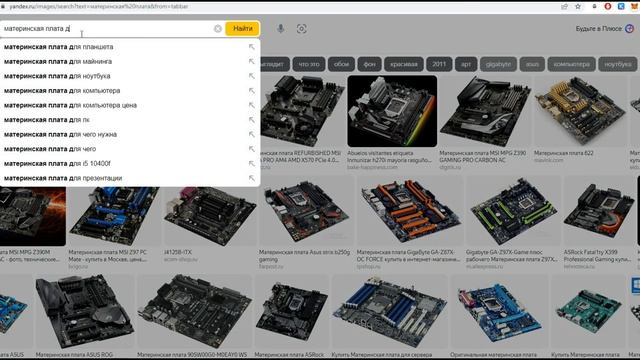Click the Asus strix b250g caption link
640x360 pixels.
304,256
